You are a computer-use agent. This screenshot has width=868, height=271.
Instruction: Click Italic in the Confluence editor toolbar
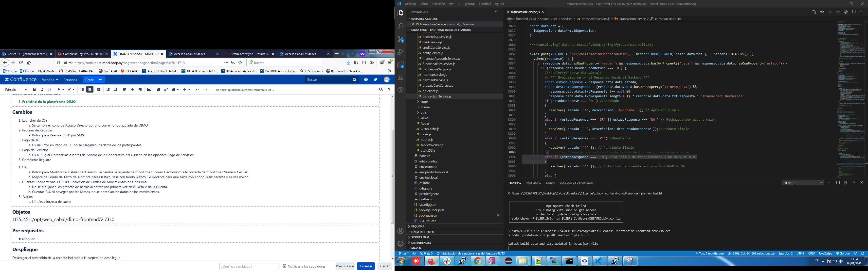click(42, 89)
